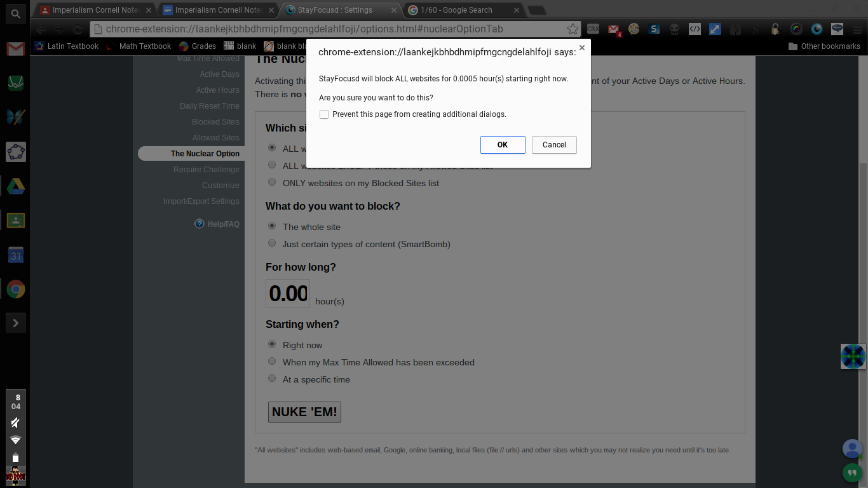Click the Chrome icon in the shelf
The image size is (868, 488).
click(15, 289)
